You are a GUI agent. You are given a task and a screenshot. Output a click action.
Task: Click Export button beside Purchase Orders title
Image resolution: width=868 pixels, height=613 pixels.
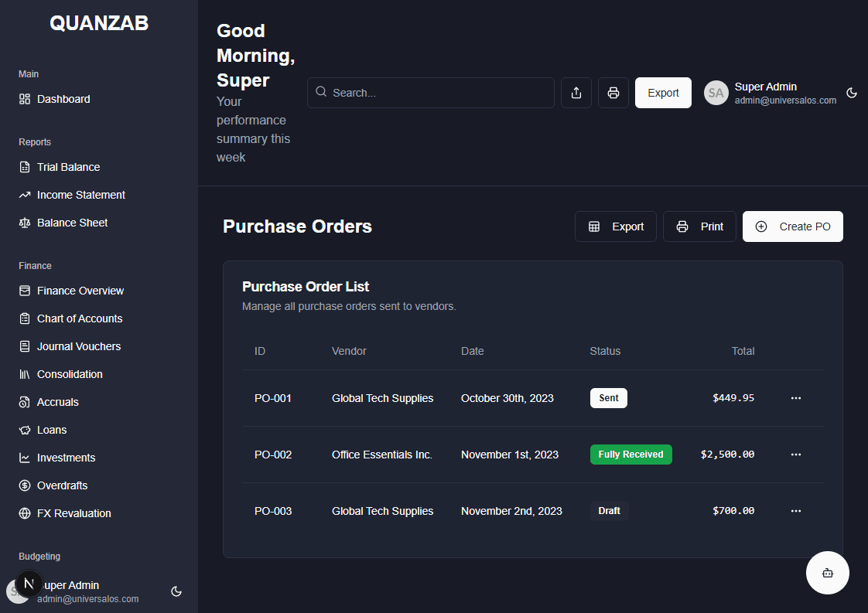pyautogui.click(x=616, y=226)
